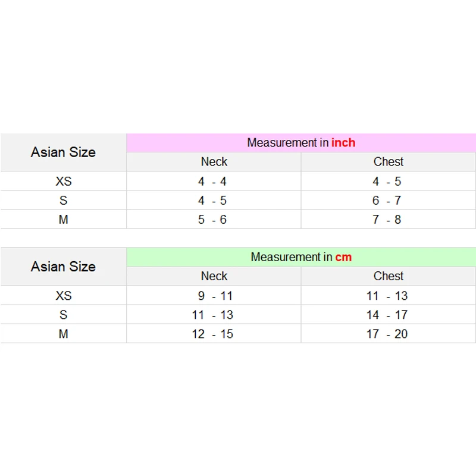
Task: Click the chest value '6 - 7' cell
Action: tap(389, 201)
